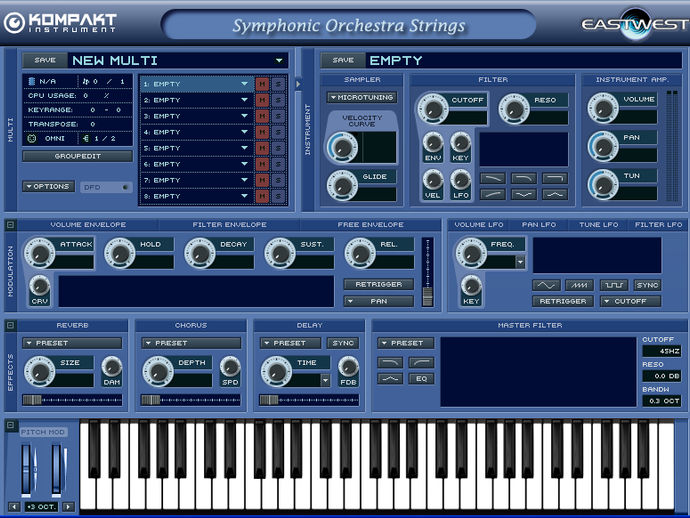The height and width of the screenshot is (518, 690).
Task: Open the New Multi dropdown arrow
Action: [279, 60]
